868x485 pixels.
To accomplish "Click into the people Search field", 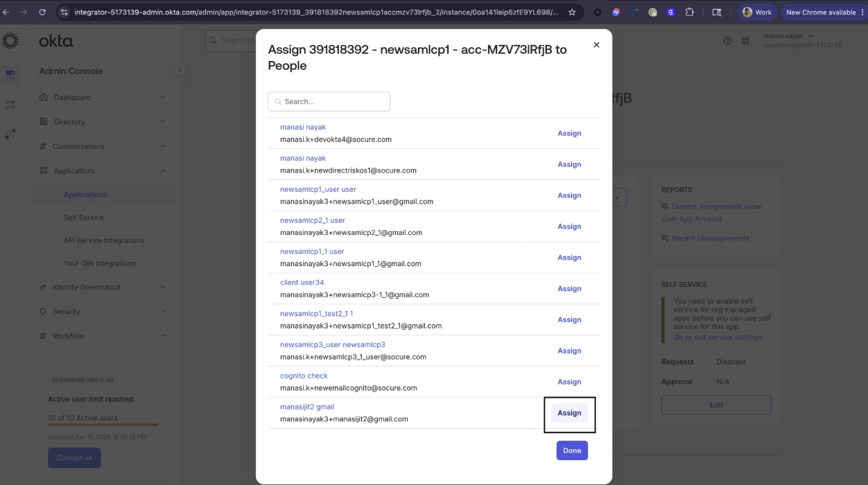I will click(329, 101).
